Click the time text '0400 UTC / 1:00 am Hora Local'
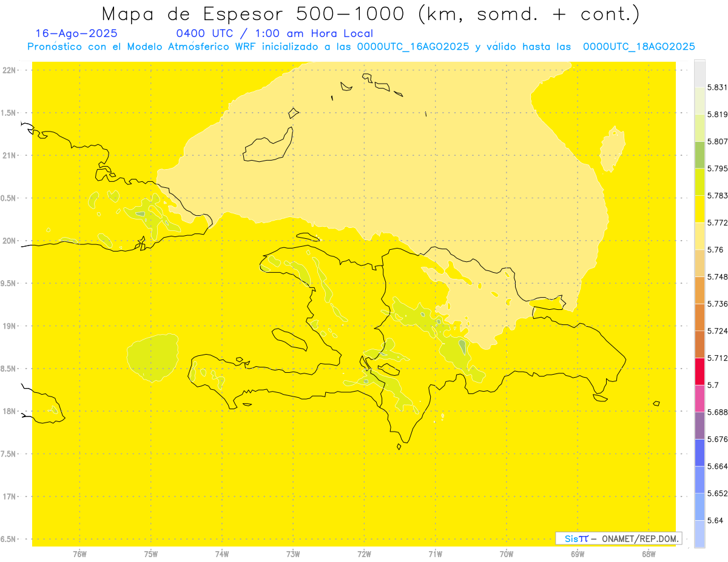 pyautogui.click(x=275, y=33)
